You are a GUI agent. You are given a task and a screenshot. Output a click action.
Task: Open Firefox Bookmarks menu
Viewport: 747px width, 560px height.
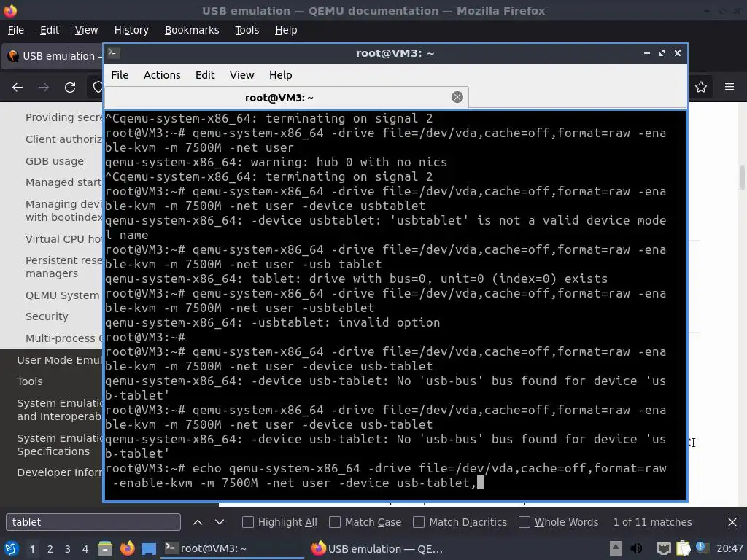point(192,30)
